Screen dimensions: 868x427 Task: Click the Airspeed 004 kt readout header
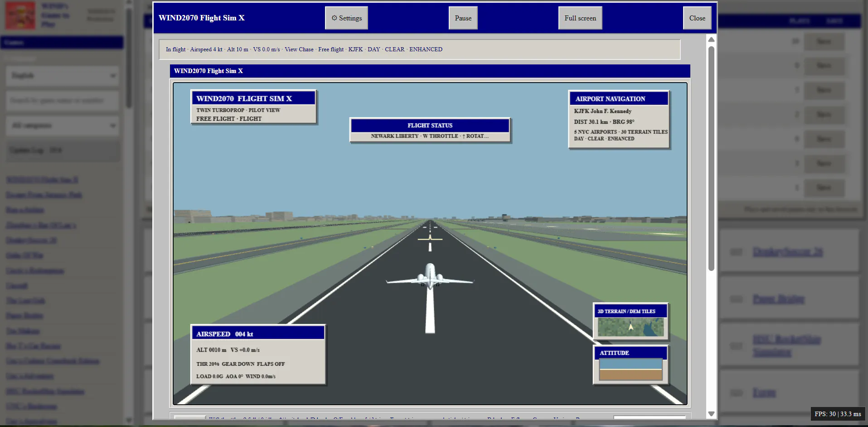pos(257,334)
